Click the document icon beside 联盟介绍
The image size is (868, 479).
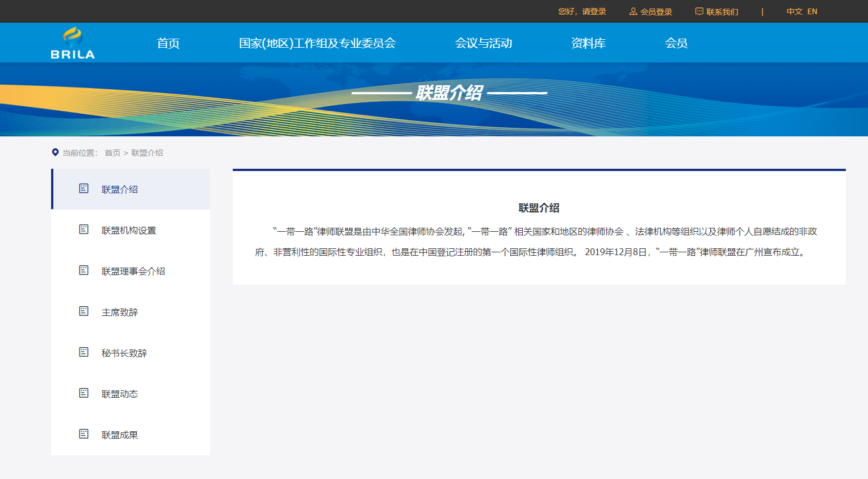pyautogui.click(x=83, y=189)
